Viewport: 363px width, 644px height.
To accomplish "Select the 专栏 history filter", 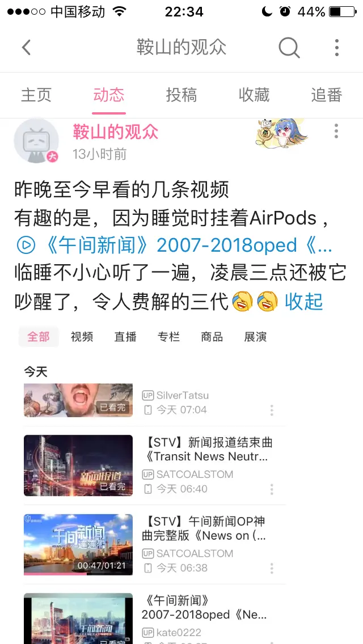I will [168, 337].
